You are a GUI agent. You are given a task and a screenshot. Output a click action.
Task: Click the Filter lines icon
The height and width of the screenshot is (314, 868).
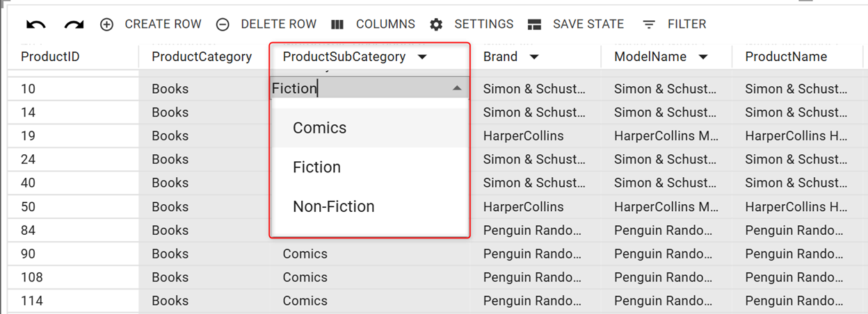pos(649,25)
